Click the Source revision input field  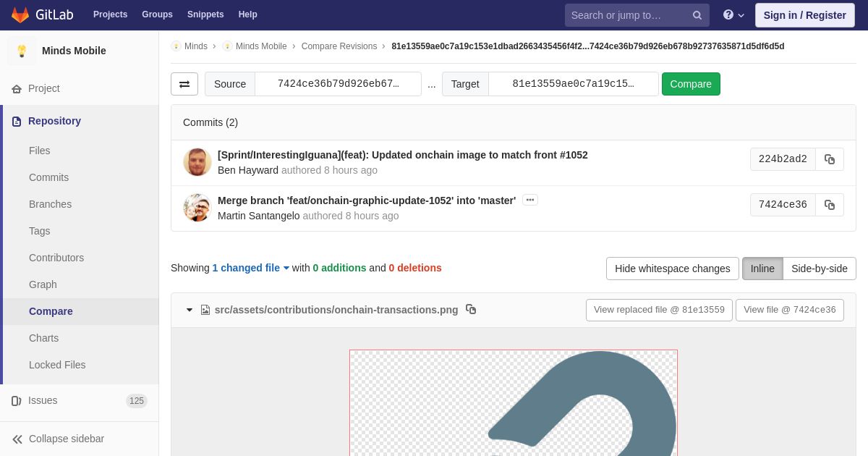click(x=338, y=84)
